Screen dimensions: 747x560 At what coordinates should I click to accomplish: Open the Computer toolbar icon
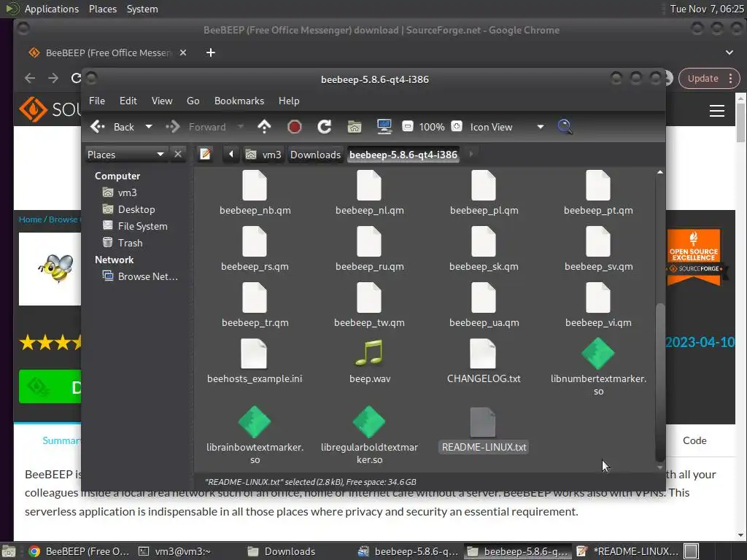(x=384, y=127)
